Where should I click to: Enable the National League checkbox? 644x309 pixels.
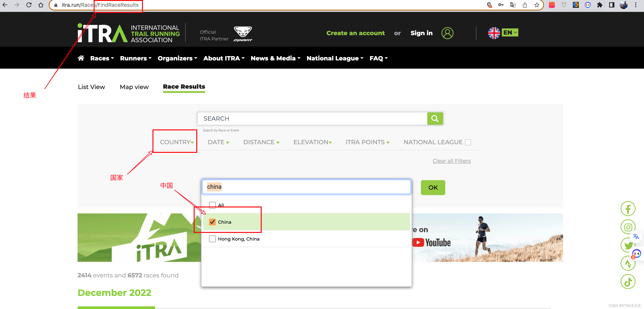point(468,142)
